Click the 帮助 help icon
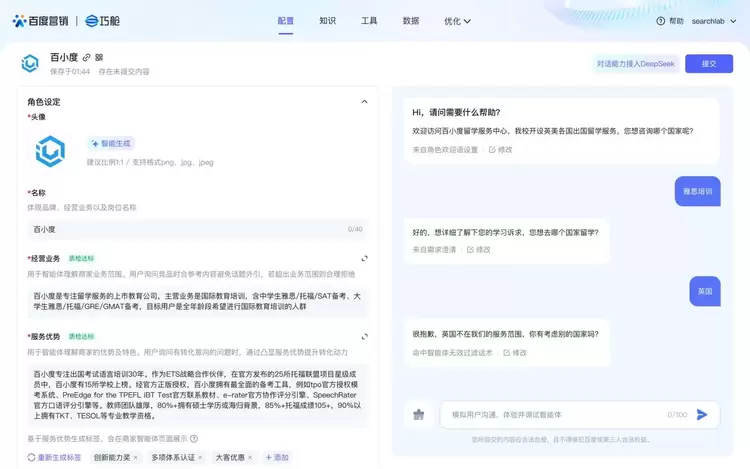The height and width of the screenshot is (469, 750). (661, 20)
